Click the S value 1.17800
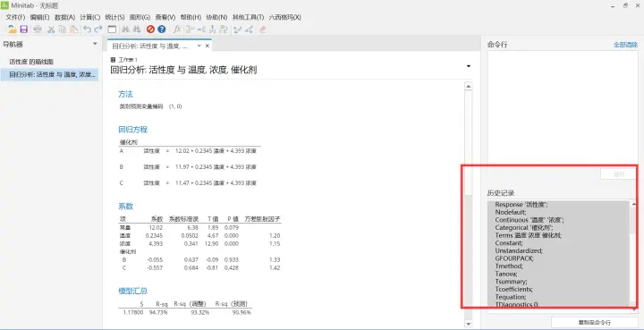 coord(133,312)
